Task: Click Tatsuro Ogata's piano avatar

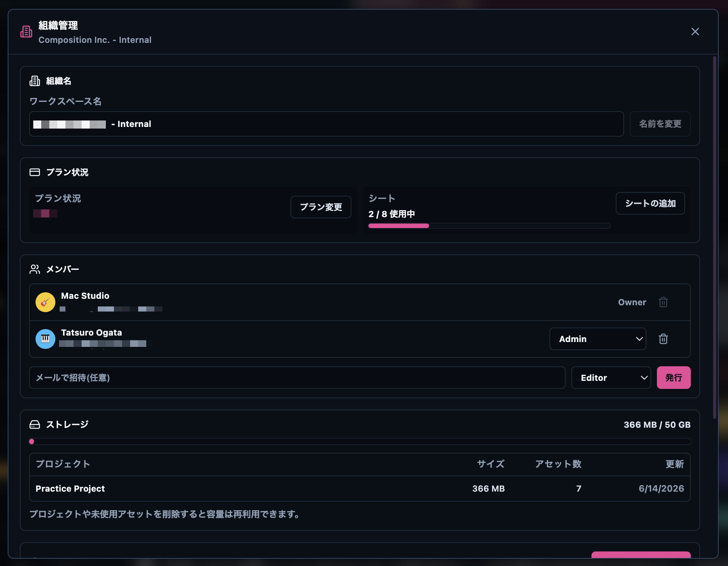Action: tap(45, 339)
